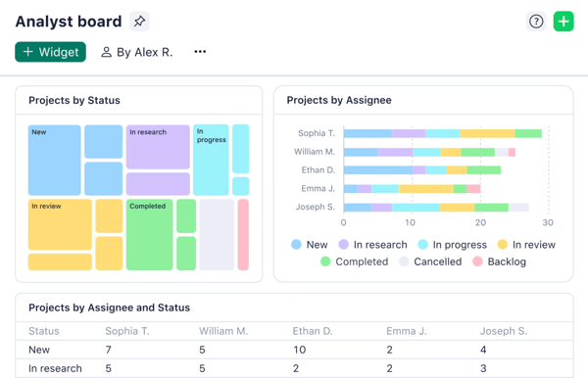
Task: Pin the Analyst board
Action: [x=139, y=21]
